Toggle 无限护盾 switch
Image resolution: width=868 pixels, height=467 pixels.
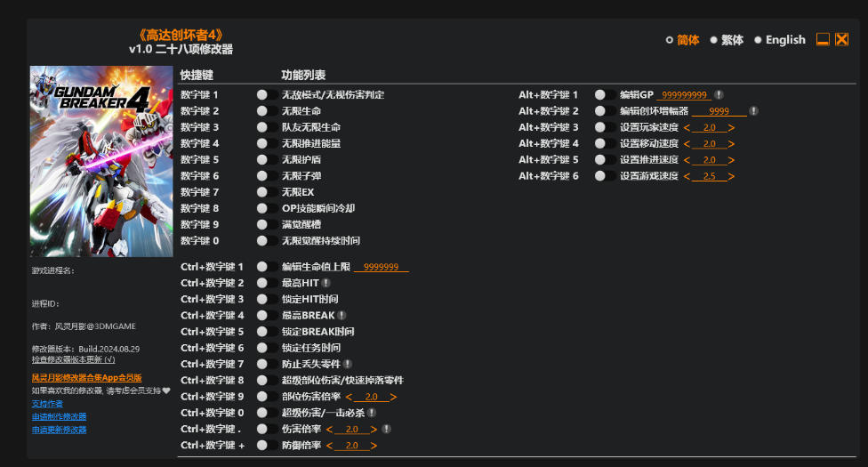267,159
